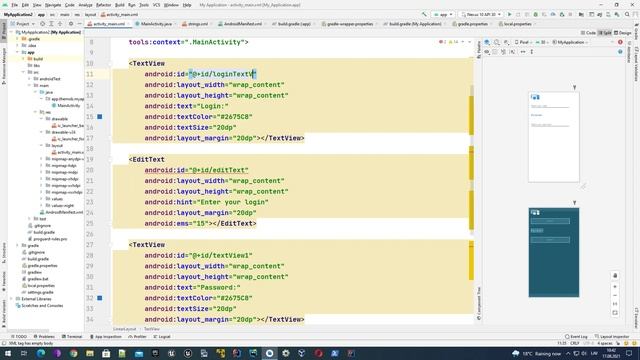
Task: Switch to the MainActivity.java editor tab
Action: click(x=156, y=24)
